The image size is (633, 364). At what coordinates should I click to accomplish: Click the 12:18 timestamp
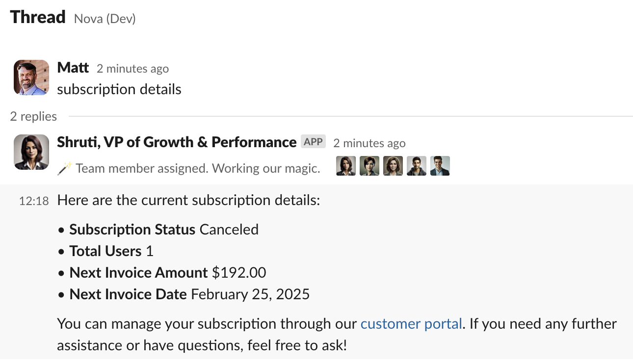tap(33, 201)
